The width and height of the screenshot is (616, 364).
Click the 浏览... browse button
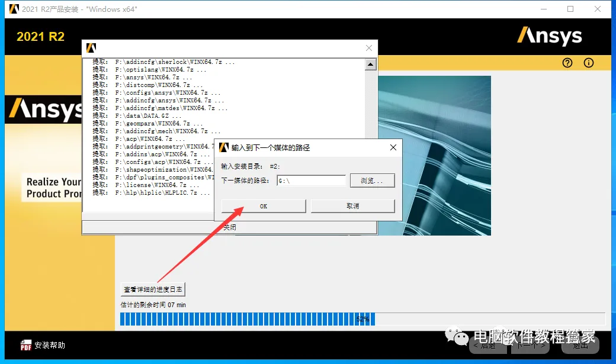click(x=372, y=181)
